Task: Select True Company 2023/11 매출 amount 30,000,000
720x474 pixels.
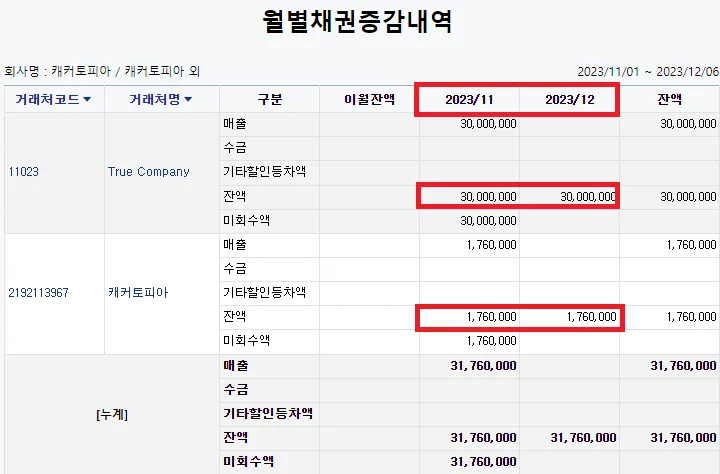Action: 488,124
